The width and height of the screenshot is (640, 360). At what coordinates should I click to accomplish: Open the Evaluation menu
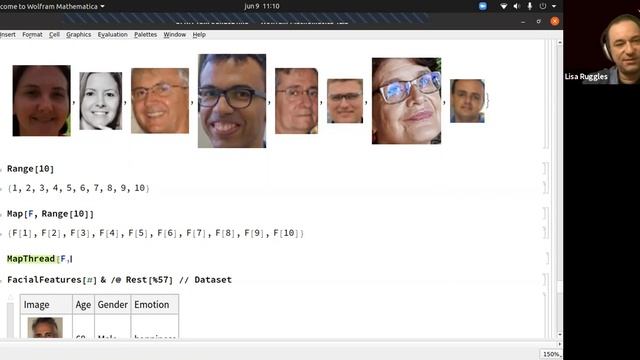[x=113, y=35]
